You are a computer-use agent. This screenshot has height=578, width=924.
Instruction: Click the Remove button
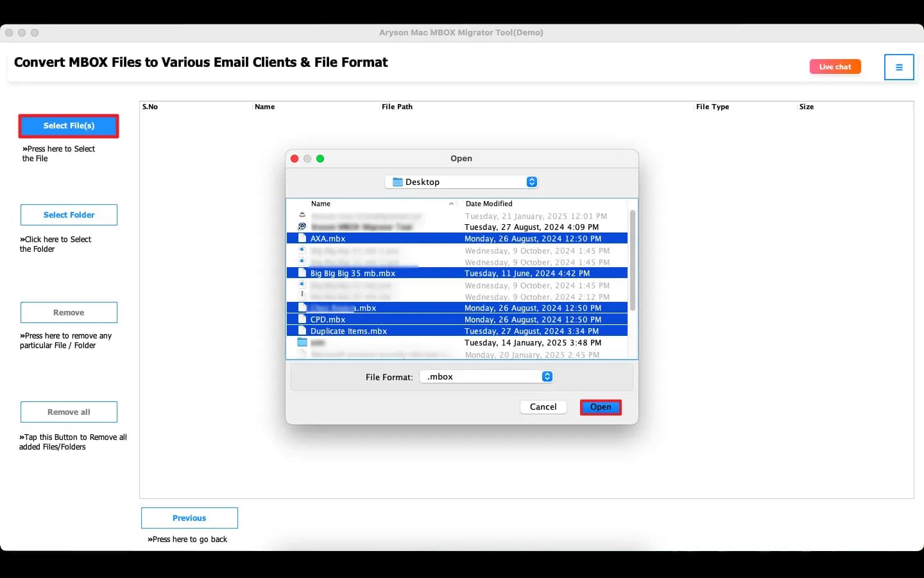point(69,312)
